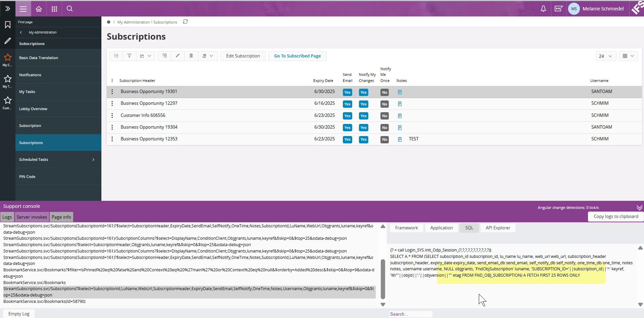Click the log panel vertical scrollbar thumb

point(383,279)
